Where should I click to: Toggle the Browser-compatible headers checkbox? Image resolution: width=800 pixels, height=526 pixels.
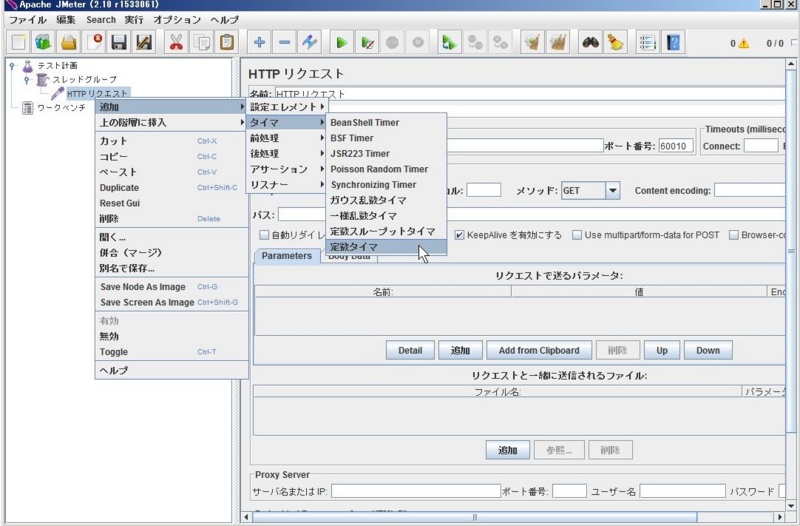(x=734, y=235)
